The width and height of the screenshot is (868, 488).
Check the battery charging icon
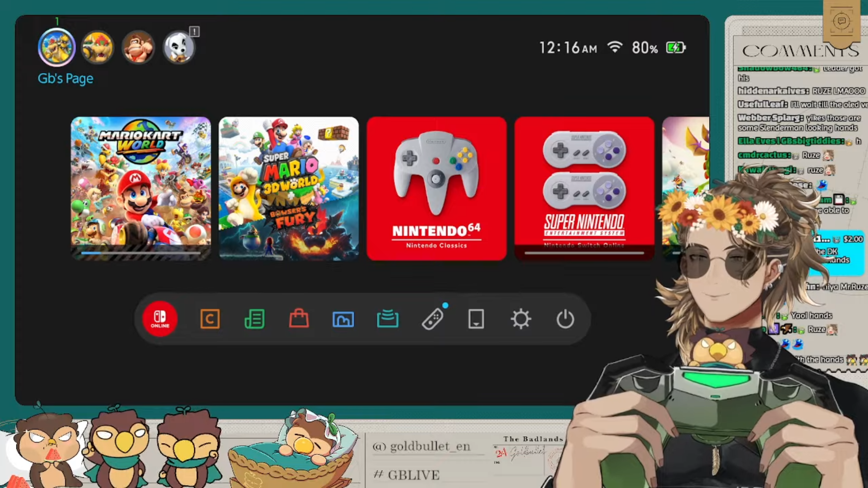[x=676, y=48]
